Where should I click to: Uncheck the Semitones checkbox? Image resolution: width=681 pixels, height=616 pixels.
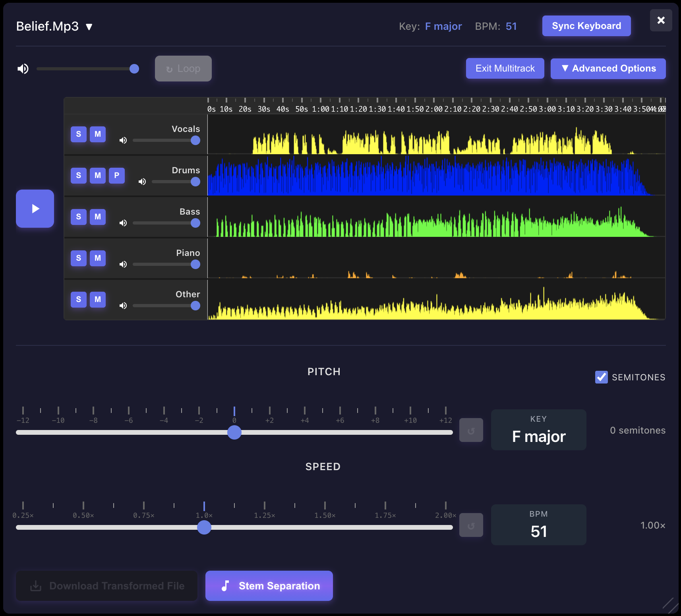point(601,377)
